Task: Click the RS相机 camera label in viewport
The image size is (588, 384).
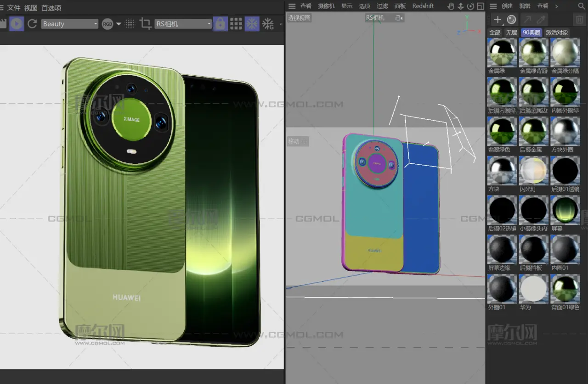Action: (x=375, y=18)
